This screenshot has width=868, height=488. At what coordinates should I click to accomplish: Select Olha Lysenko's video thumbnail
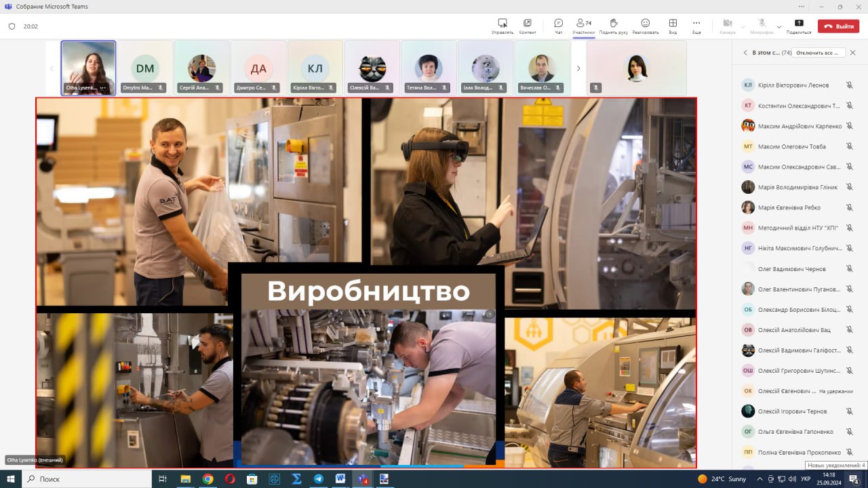tap(88, 68)
